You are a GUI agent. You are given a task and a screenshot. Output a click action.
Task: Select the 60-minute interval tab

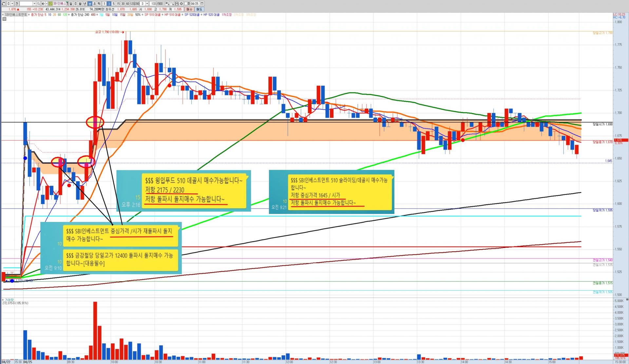coord(127,4)
